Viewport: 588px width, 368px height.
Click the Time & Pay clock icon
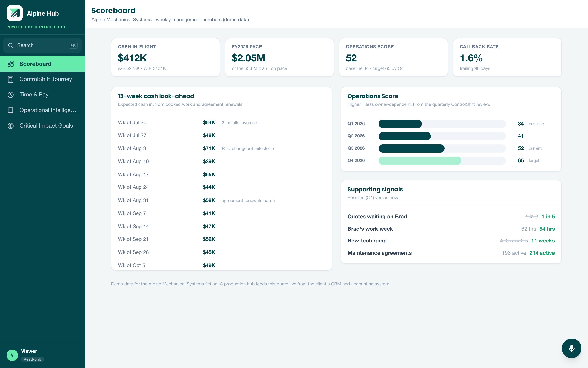[11, 95]
